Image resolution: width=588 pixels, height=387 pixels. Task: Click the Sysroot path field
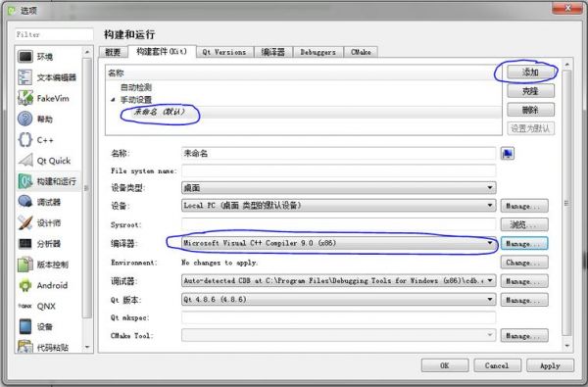339,224
